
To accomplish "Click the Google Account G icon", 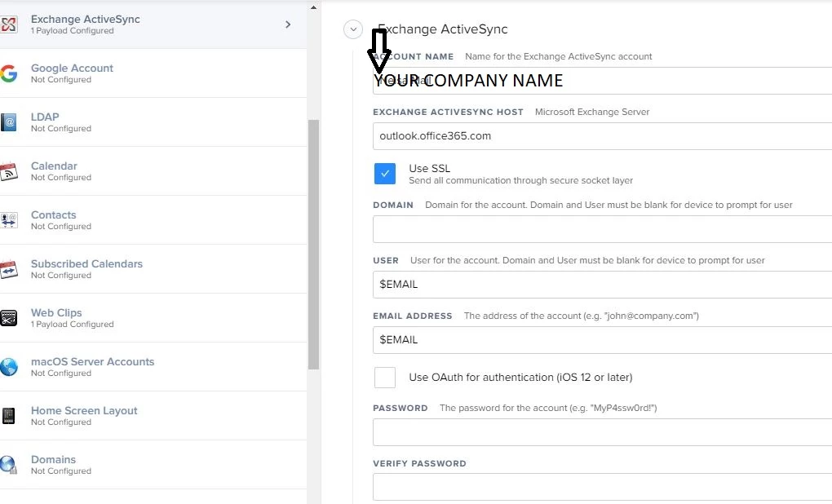I will click(8, 73).
